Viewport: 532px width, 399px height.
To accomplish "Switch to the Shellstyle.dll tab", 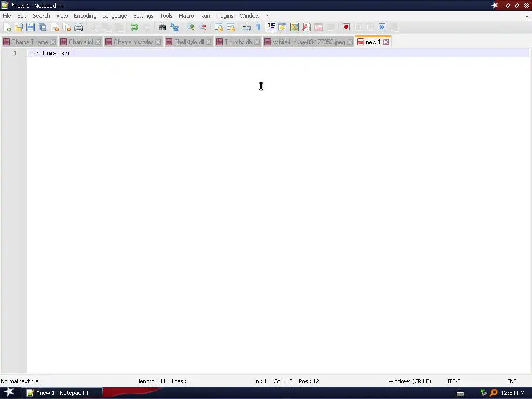I will pos(189,42).
